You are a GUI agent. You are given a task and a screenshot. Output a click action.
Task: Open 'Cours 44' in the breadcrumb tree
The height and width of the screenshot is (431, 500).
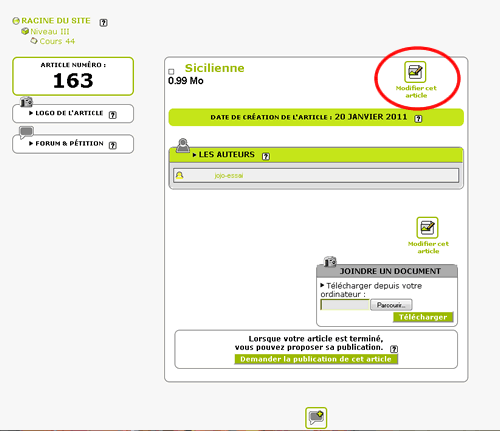(x=57, y=41)
